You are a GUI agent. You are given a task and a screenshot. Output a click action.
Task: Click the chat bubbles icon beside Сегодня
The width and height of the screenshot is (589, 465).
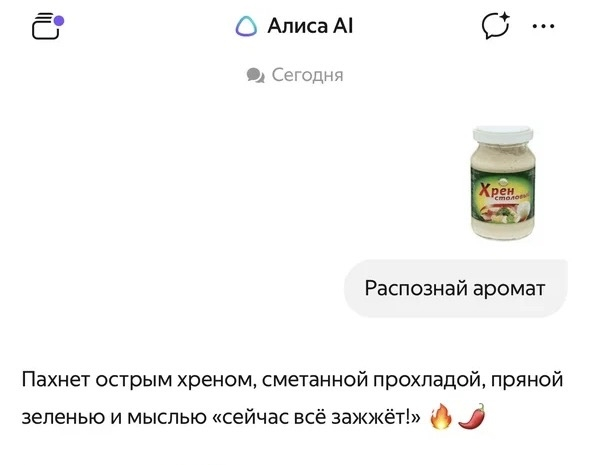pos(255,75)
